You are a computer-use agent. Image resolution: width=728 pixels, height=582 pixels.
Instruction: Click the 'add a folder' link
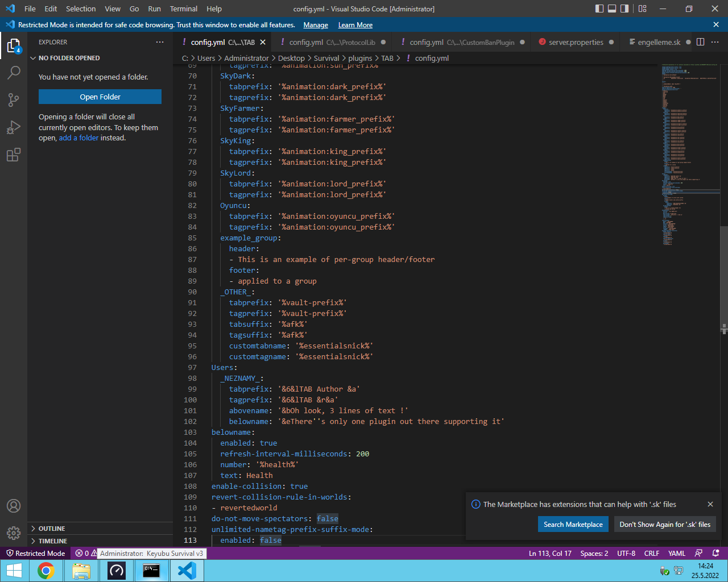point(78,138)
